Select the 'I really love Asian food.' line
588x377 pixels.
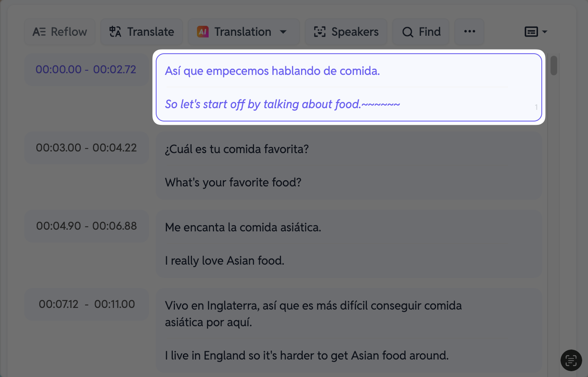[224, 260]
